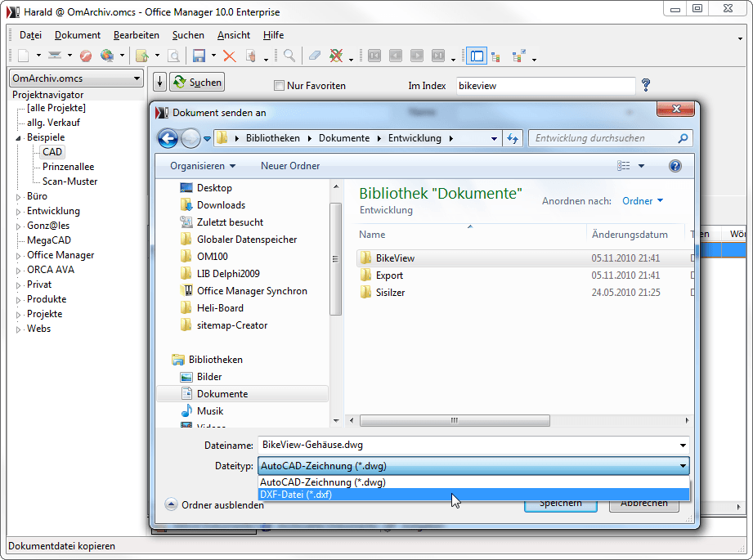Open the Suchen menu
753x560 pixels.
tap(188, 35)
